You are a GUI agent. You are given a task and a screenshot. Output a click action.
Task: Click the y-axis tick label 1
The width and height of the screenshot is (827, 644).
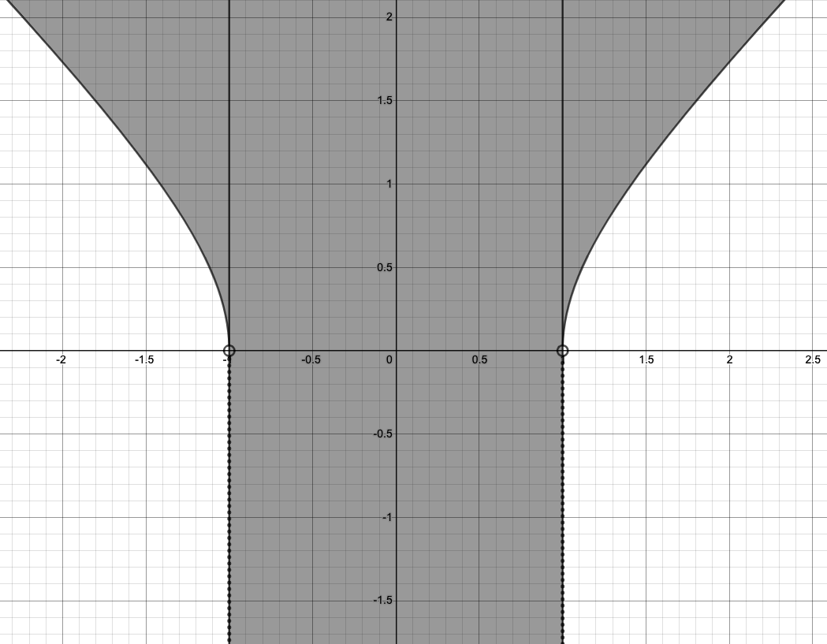tap(389, 184)
